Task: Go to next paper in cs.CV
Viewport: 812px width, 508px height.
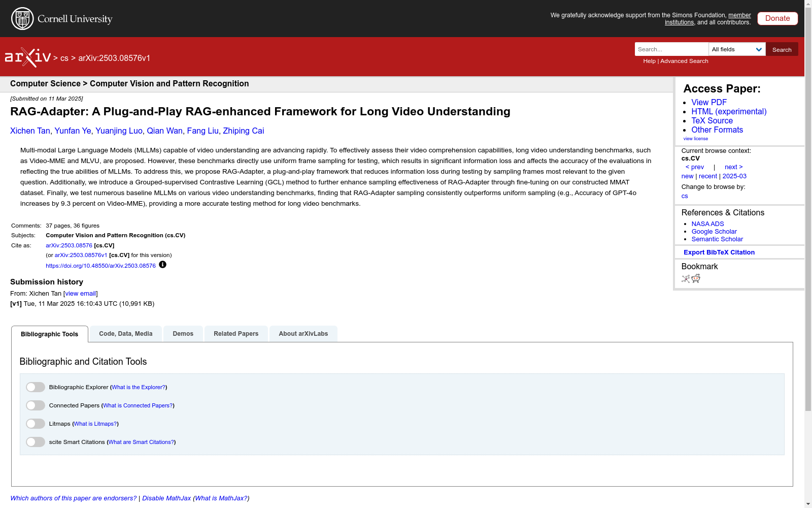Action: pos(733,167)
